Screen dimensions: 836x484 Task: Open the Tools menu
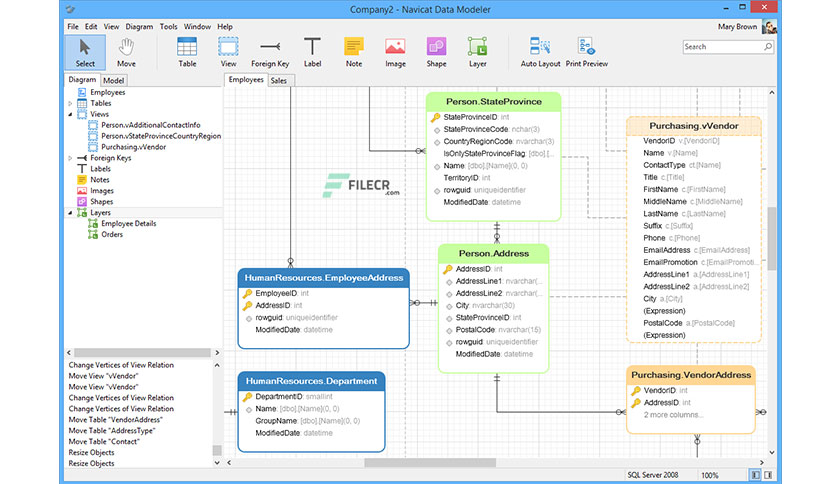pyautogui.click(x=168, y=27)
